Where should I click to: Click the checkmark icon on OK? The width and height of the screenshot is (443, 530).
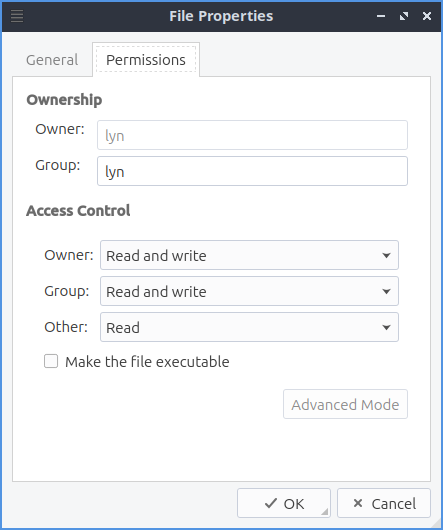(x=271, y=503)
